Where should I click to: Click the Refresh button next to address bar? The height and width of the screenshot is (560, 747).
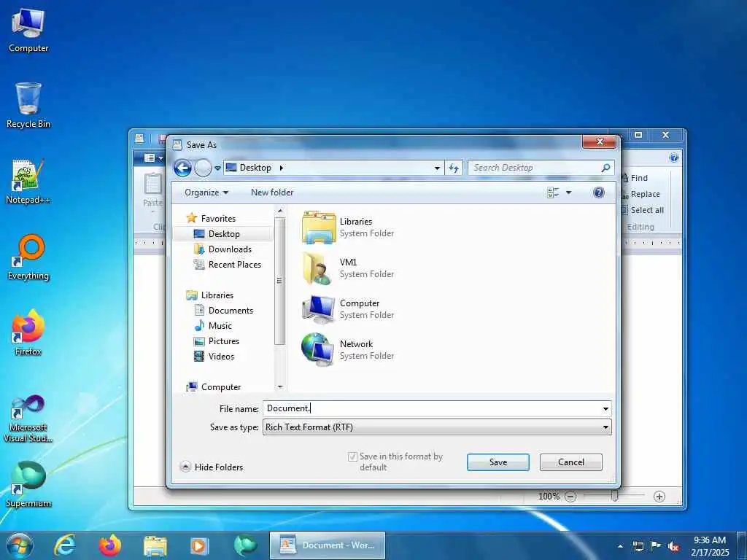(454, 168)
